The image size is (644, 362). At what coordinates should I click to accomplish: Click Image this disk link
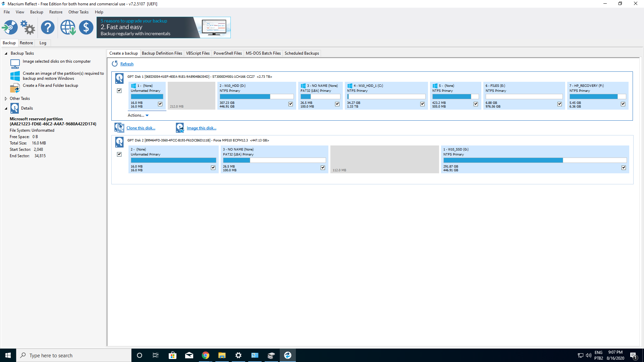click(202, 128)
